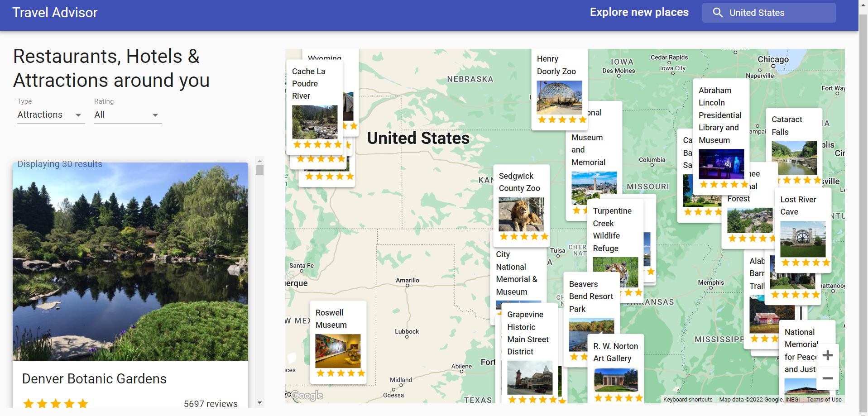868x416 pixels.
Task: Open the Type dropdown showing Attractions
Action: tap(51, 115)
